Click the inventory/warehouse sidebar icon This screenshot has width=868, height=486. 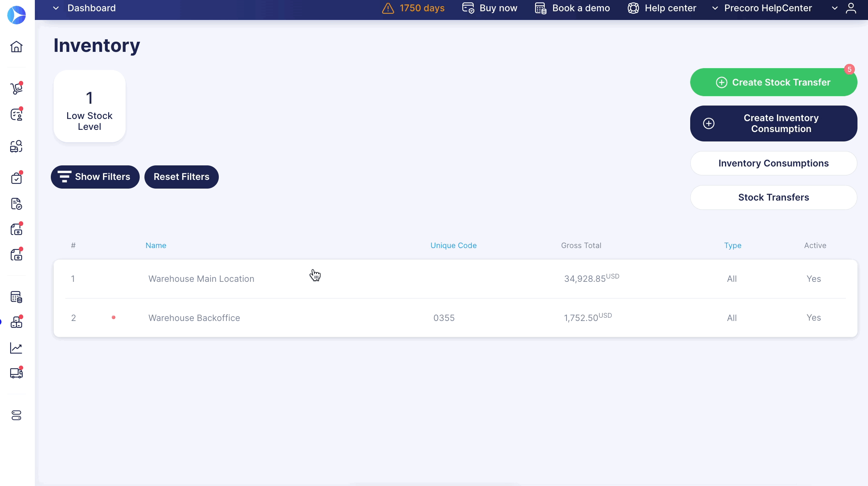coord(16,322)
